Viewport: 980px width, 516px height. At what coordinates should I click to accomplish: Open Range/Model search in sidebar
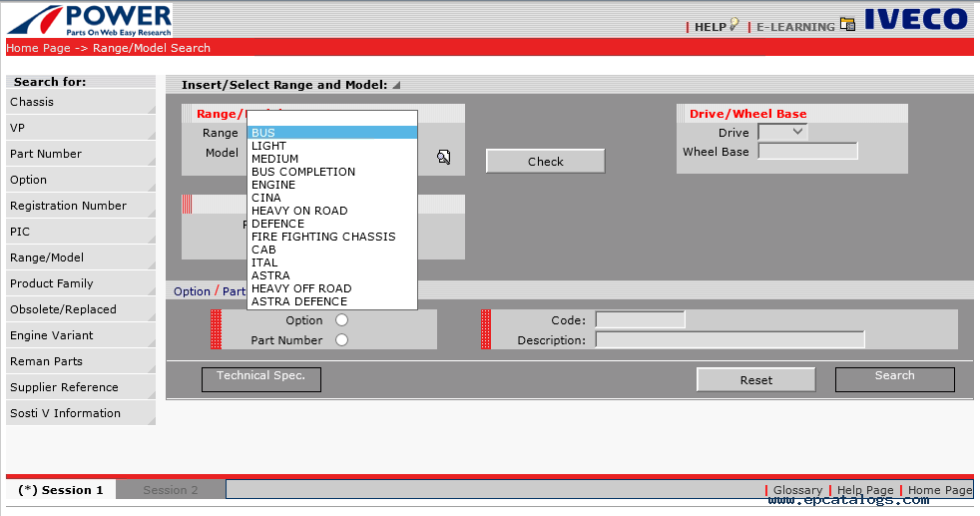click(x=81, y=258)
